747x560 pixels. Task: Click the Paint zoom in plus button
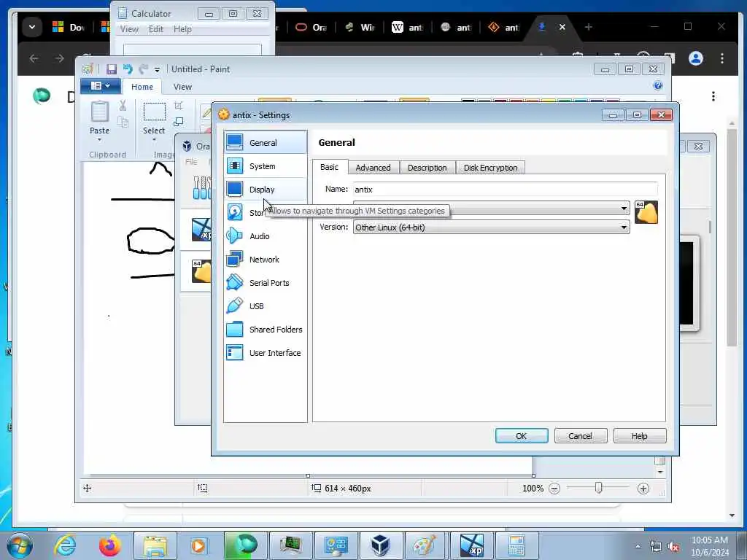[643, 489]
